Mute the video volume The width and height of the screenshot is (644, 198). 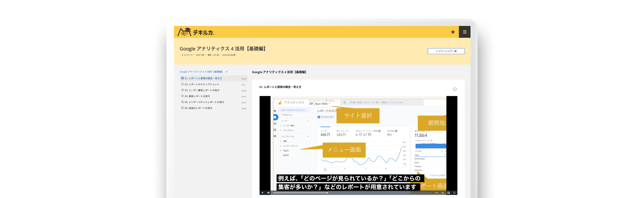pyautogui.click(x=268, y=193)
